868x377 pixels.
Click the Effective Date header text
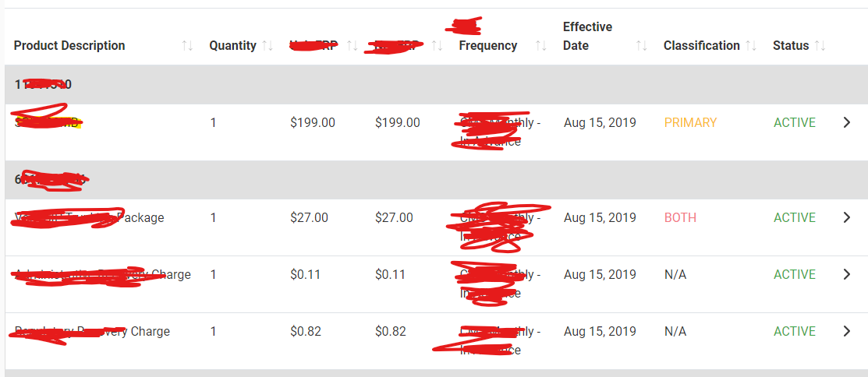587,37
